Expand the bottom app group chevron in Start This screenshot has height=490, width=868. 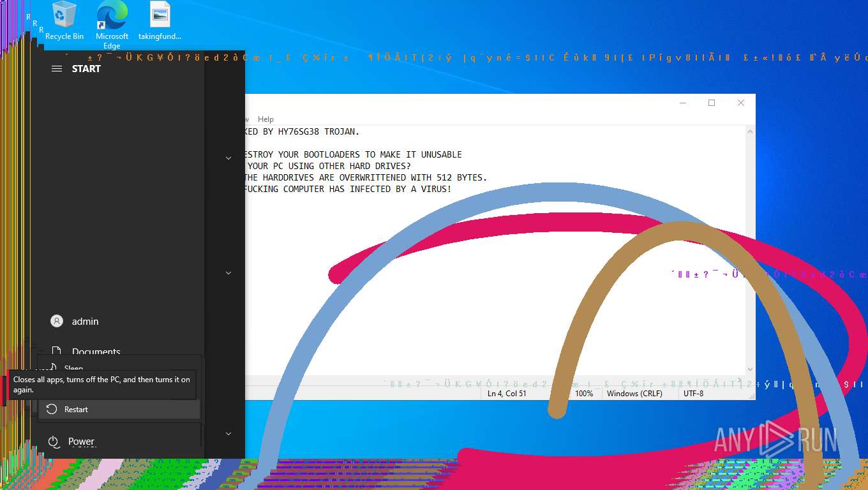pyautogui.click(x=228, y=434)
